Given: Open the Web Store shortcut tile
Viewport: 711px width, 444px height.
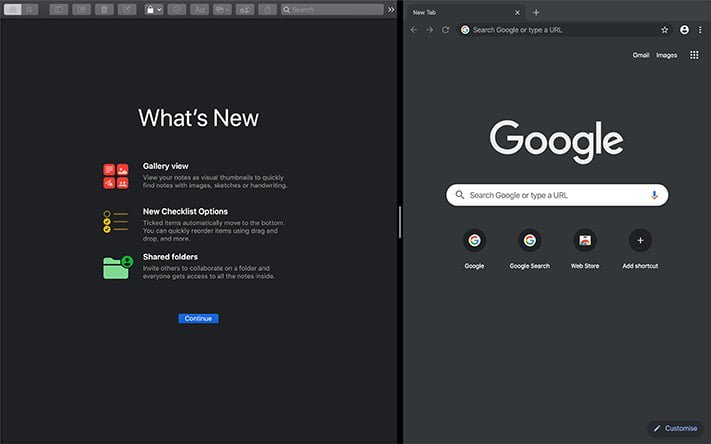Looking at the screenshot, I should pyautogui.click(x=585, y=249).
